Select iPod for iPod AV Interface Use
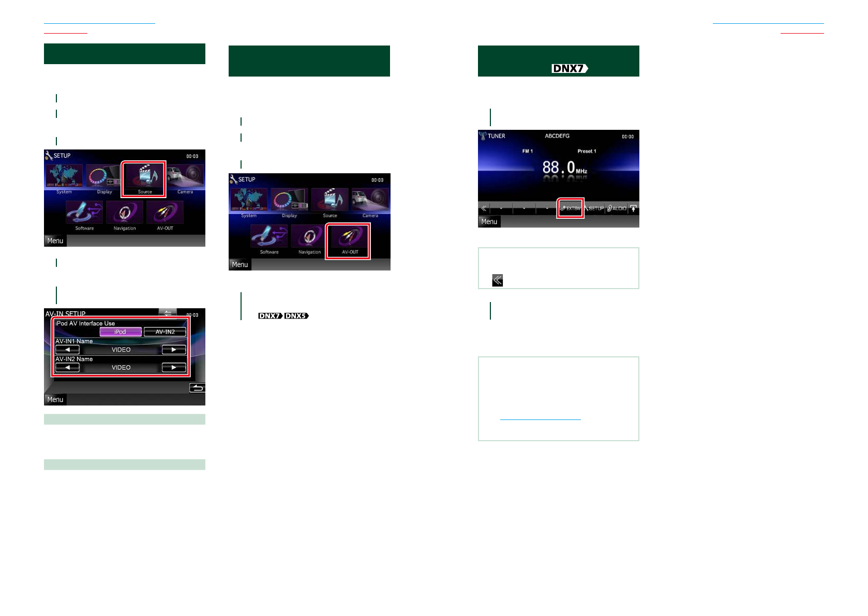Viewport: 868px width, 616px height. click(120, 332)
